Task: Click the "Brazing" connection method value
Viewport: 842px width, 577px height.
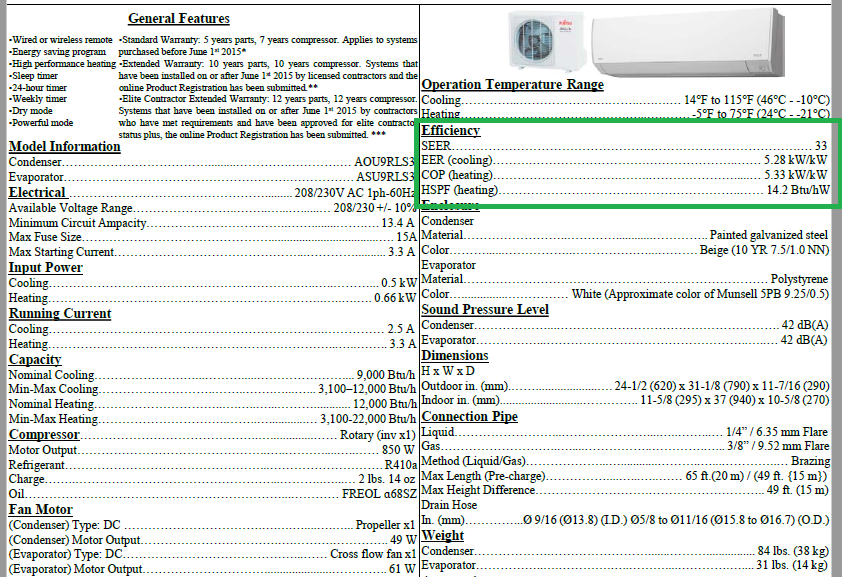Action: (x=810, y=461)
